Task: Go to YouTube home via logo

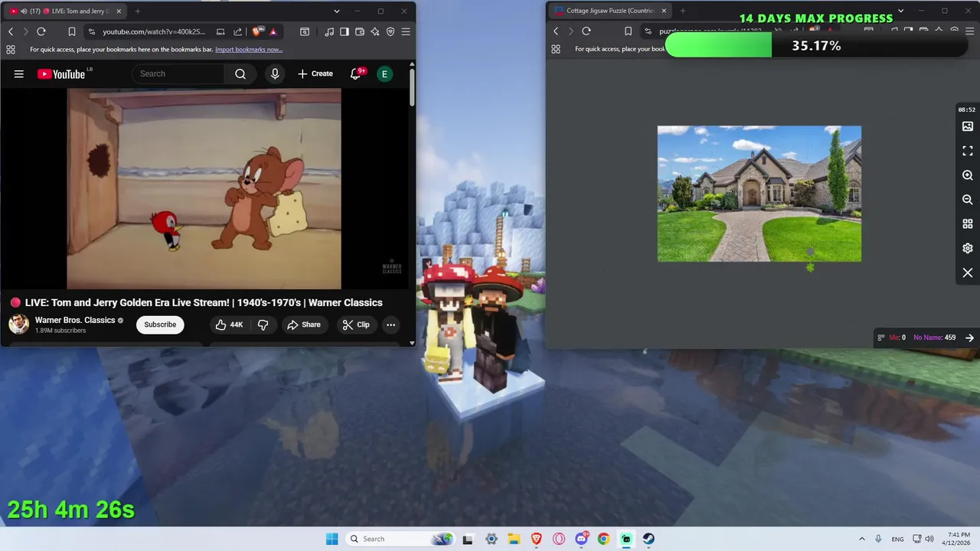Action: click(61, 73)
